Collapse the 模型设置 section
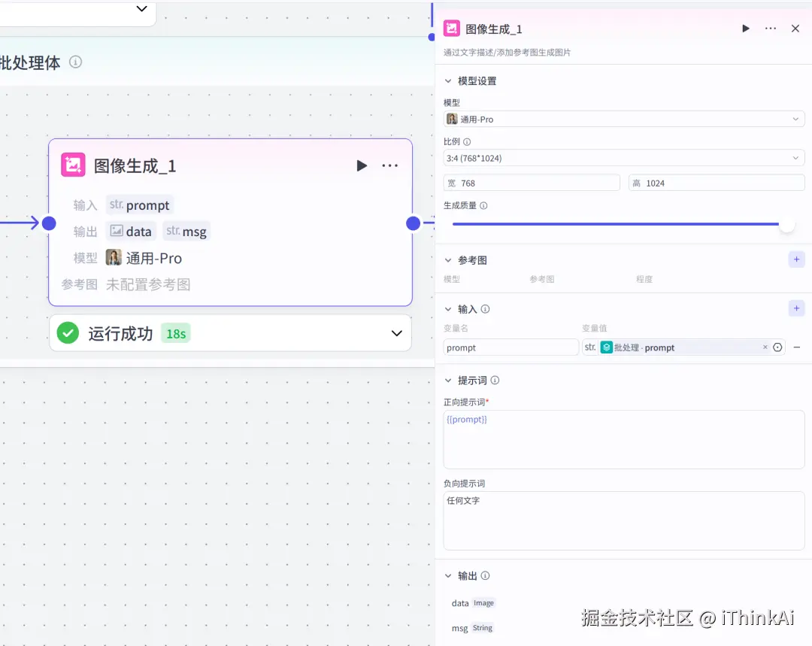812x646 pixels. pos(448,80)
